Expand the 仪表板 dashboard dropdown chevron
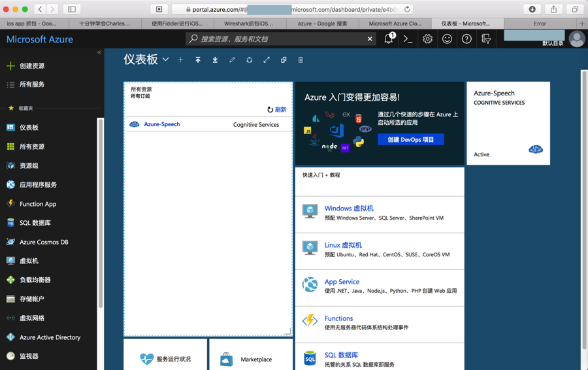 (x=165, y=59)
